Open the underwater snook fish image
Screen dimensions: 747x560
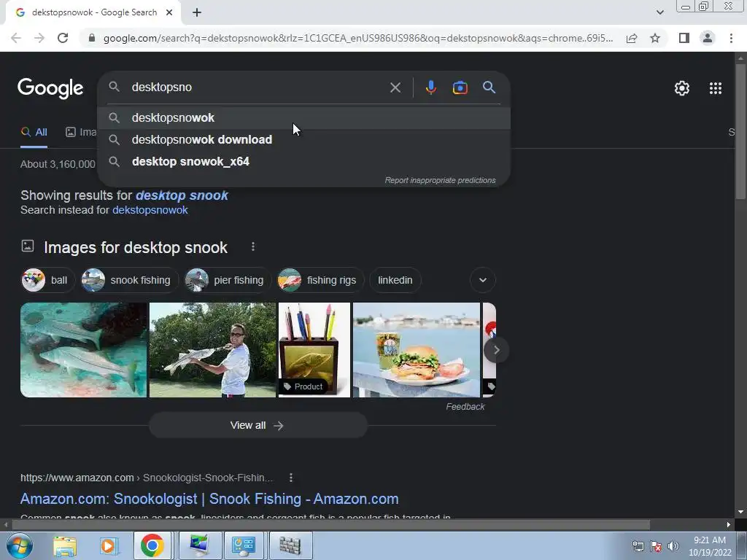tap(83, 350)
